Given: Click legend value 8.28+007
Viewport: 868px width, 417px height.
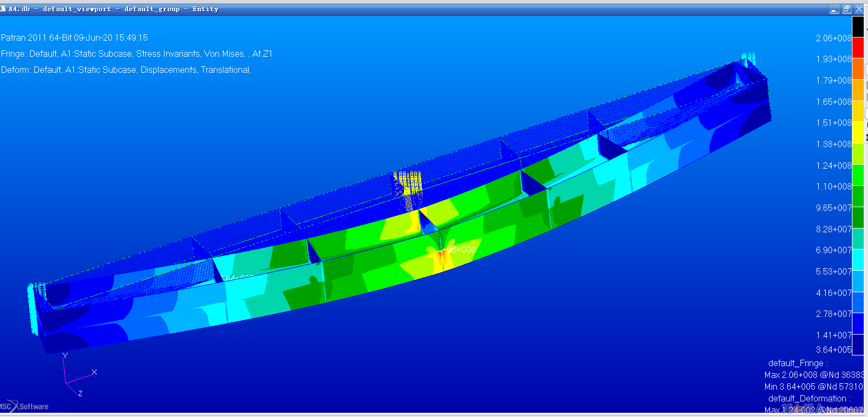Looking at the screenshot, I should 834,229.
